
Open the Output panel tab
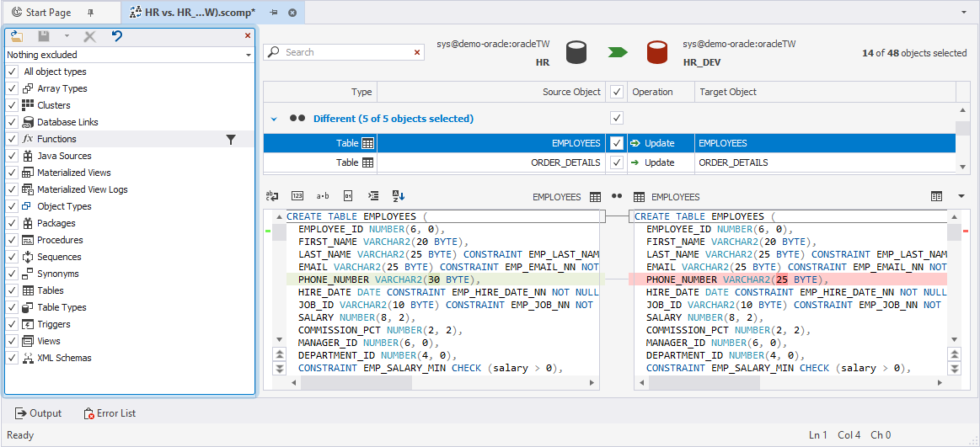coord(38,413)
